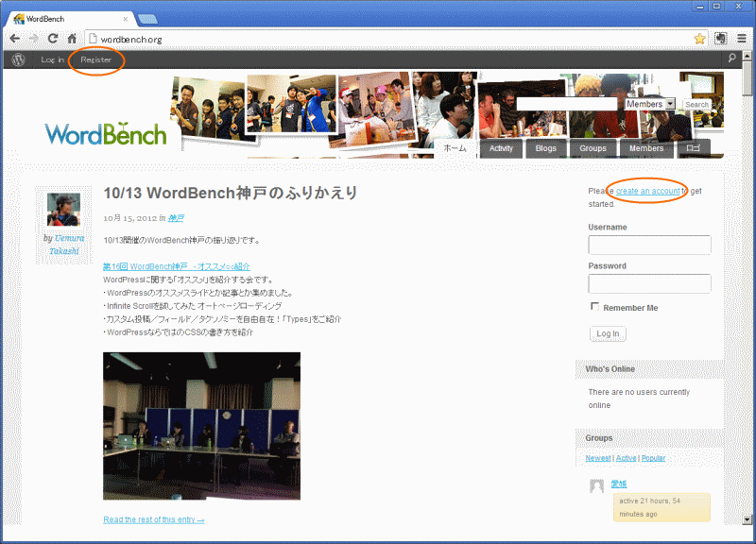Open the Members navigation tab
The image size is (756, 544).
tap(646, 148)
